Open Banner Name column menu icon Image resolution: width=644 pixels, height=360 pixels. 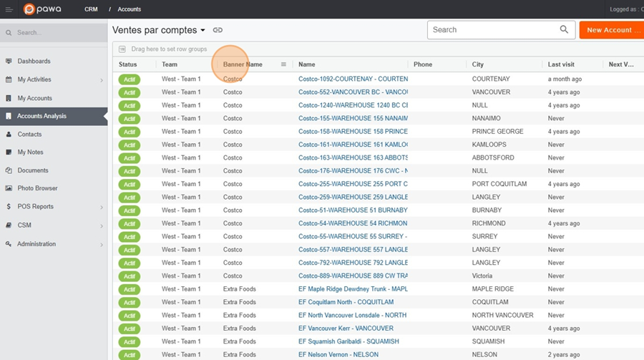pos(283,64)
